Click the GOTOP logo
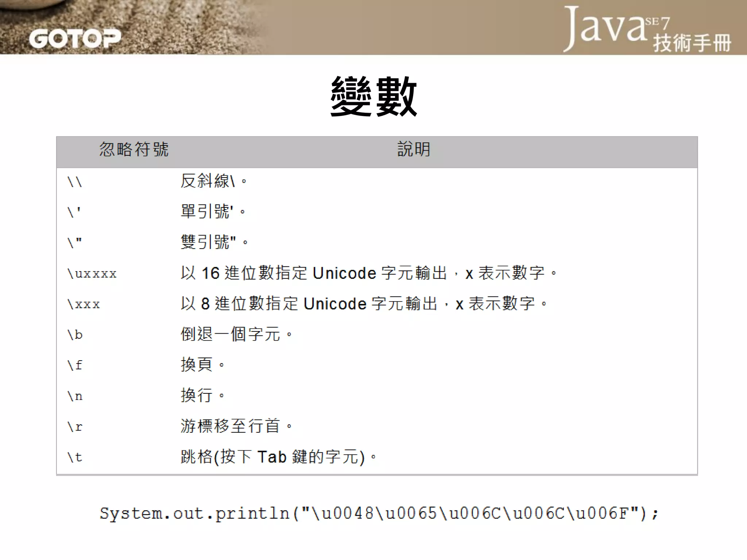This screenshot has width=747, height=560. point(75,38)
